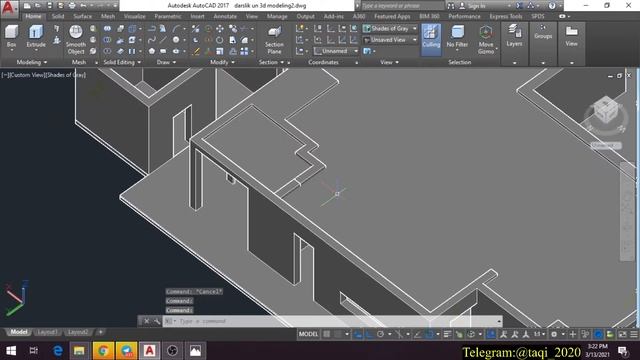Toggle Hardware Acceleration blue circle icon
Viewport: 640px width, 360px height.
pyautogui.click(x=598, y=334)
